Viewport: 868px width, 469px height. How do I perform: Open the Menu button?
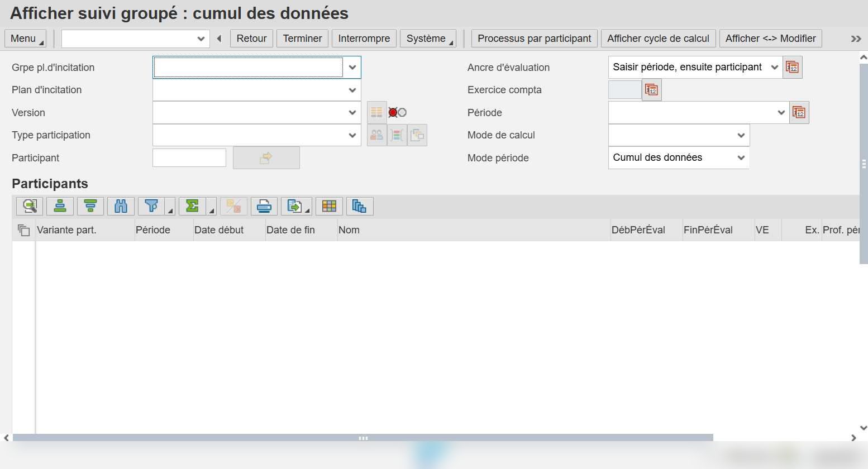click(26, 39)
